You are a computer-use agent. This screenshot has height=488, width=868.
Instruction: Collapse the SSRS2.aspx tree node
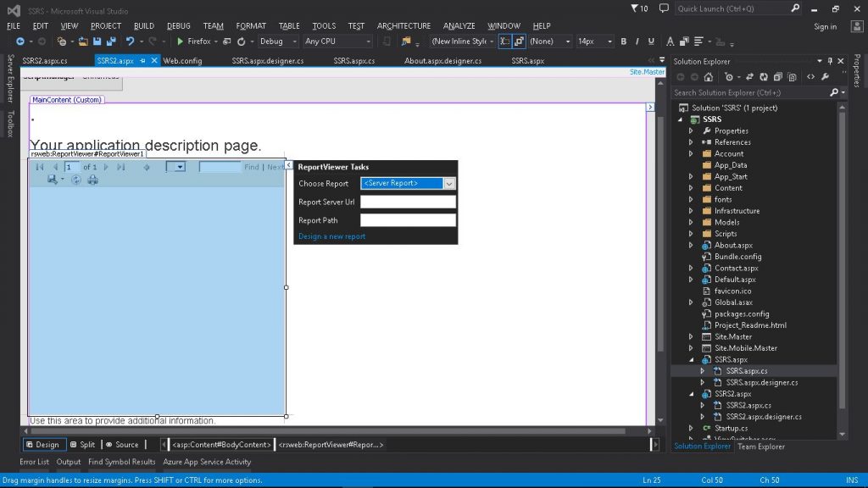(692, 394)
